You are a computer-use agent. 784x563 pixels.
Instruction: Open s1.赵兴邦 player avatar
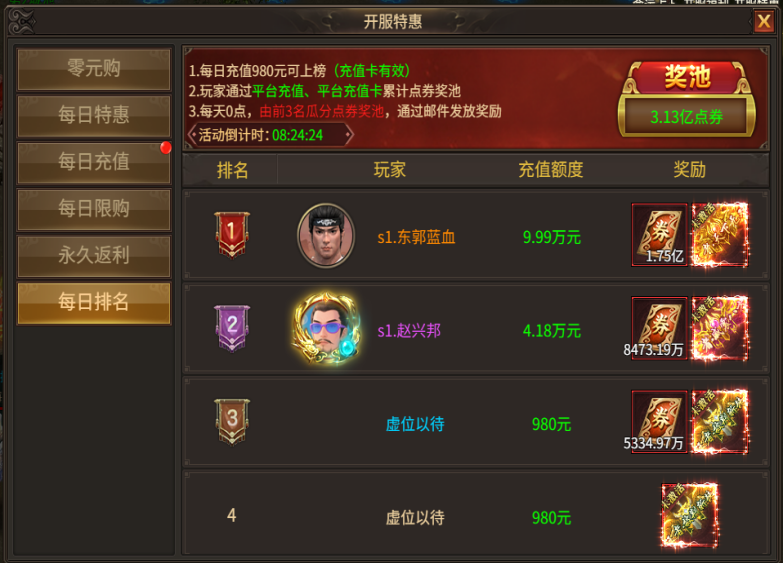[x=326, y=328]
